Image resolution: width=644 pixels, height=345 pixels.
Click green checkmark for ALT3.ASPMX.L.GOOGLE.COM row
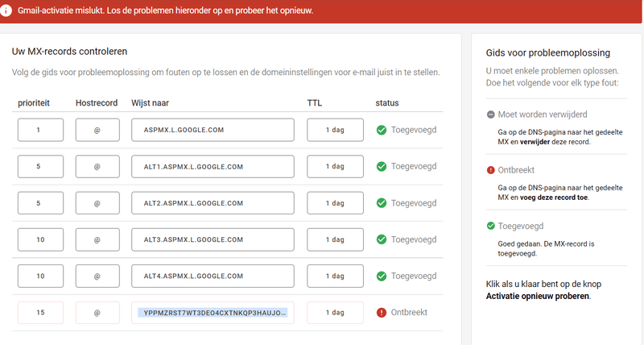click(x=382, y=239)
